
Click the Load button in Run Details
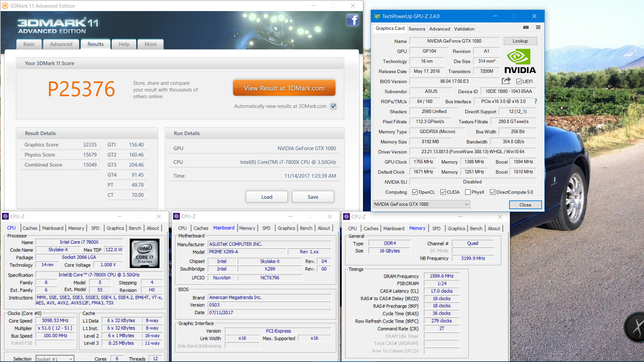[267, 197]
